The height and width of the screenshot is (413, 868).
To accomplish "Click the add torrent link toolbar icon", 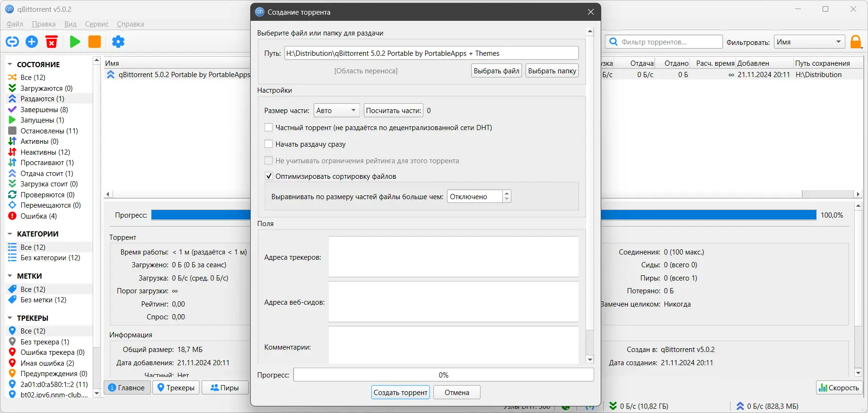I will [12, 42].
